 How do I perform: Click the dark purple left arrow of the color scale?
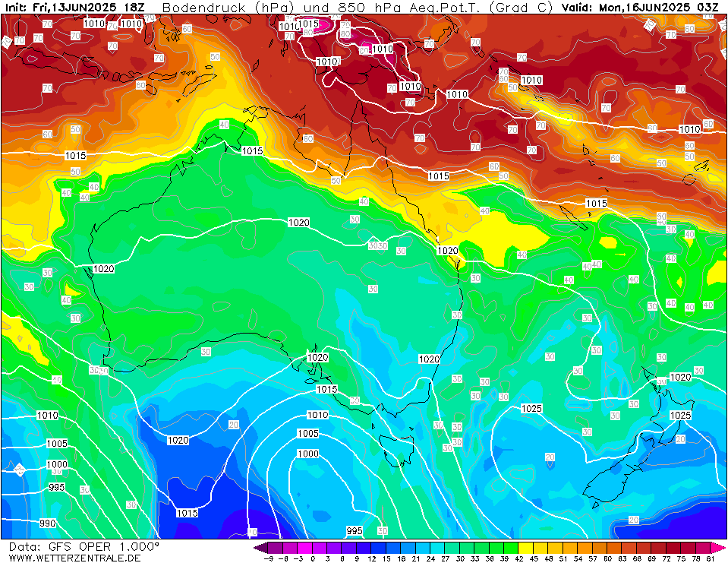click(x=260, y=548)
